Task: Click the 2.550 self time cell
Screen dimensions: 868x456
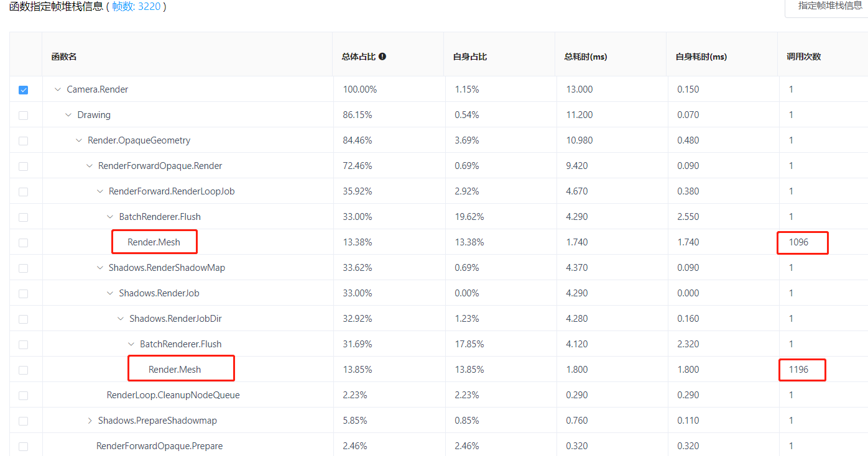Action: tap(688, 217)
